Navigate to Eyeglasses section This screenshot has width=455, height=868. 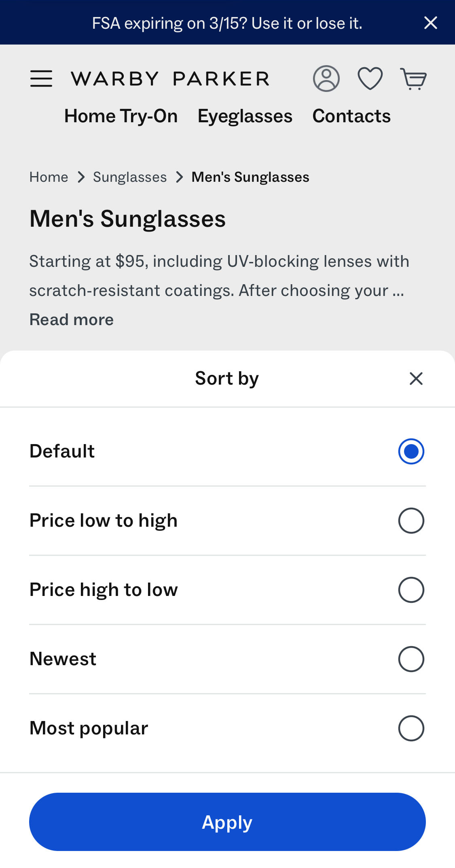245,116
